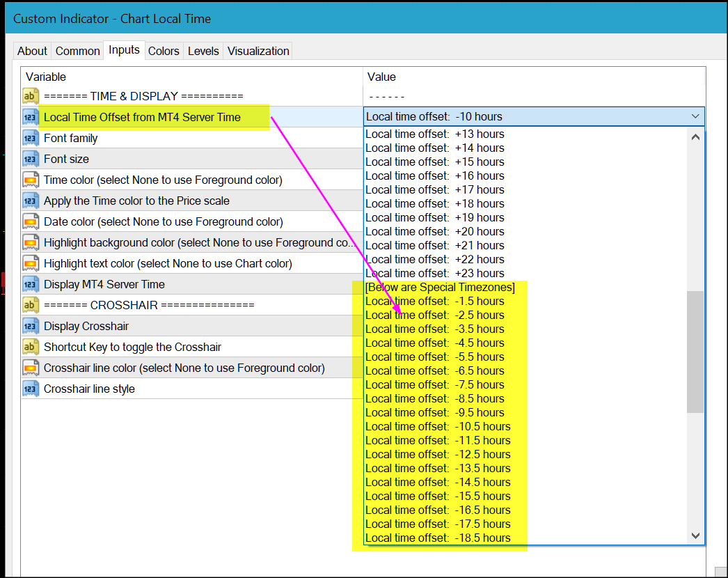Screen dimensions: 728x578
Task: Click the 123 icon beside Font size
Action: click(x=30, y=159)
